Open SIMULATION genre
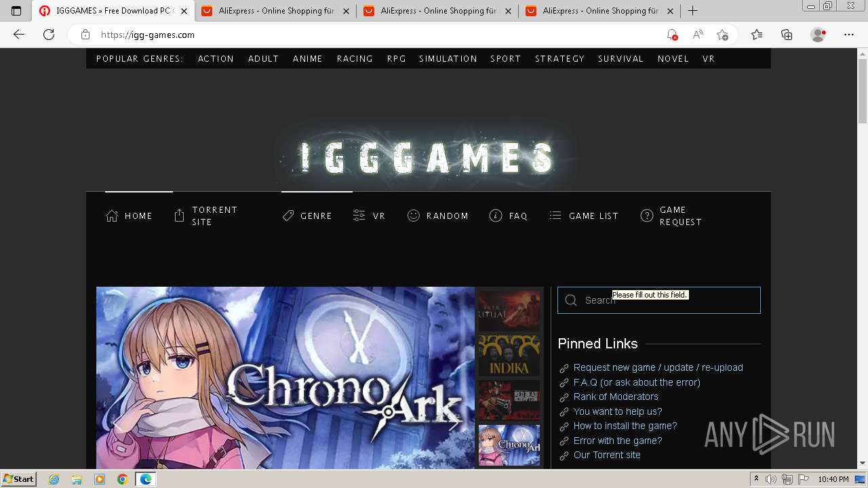 (448, 59)
